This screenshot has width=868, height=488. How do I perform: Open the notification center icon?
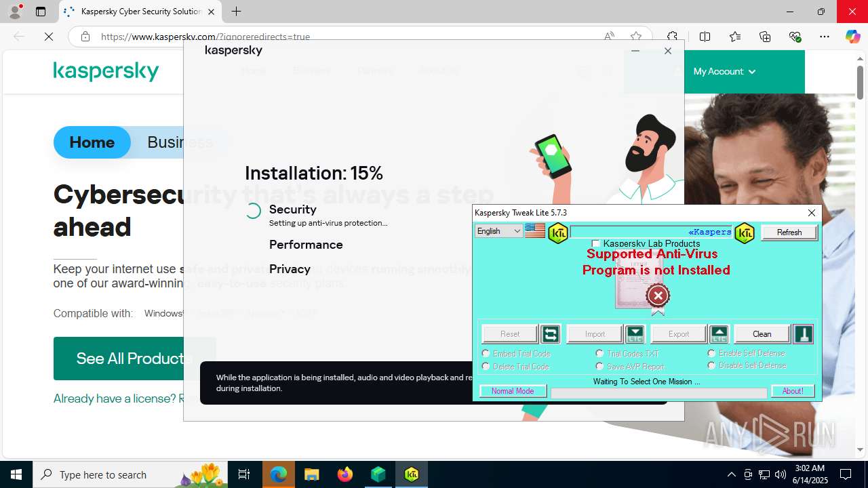click(x=846, y=474)
